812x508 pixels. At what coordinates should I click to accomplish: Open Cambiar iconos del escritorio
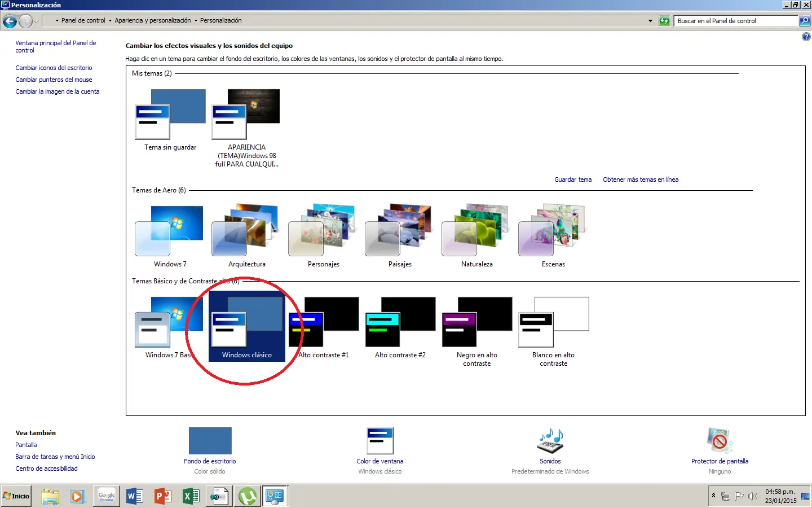pyautogui.click(x=54, y=68)
